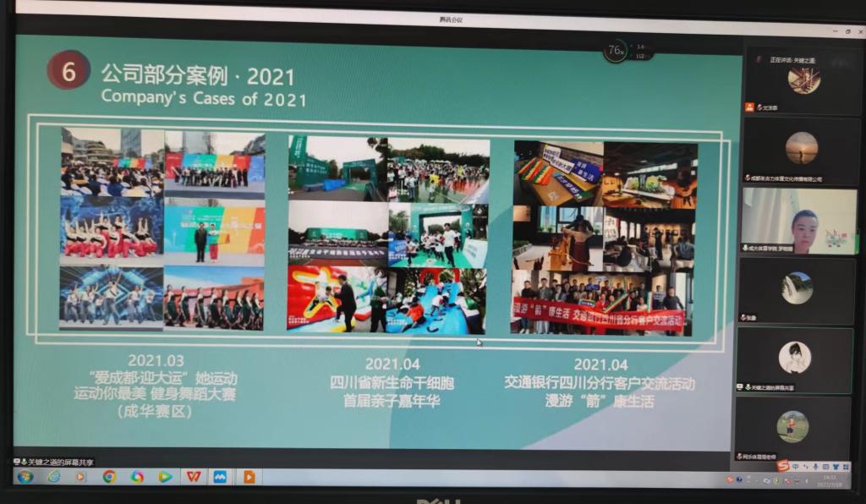Click the 交通银行 customer event photo collage
Screen dimensions: 866x504
(x=604, y=238)
